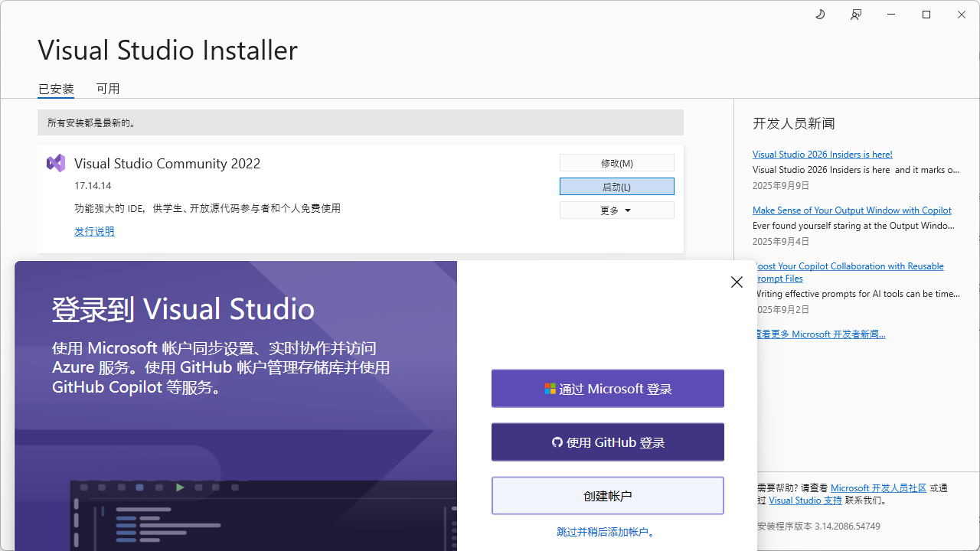Open the feedback icon in title bar
Screen dimensions: 980x551
coord(856,15)
